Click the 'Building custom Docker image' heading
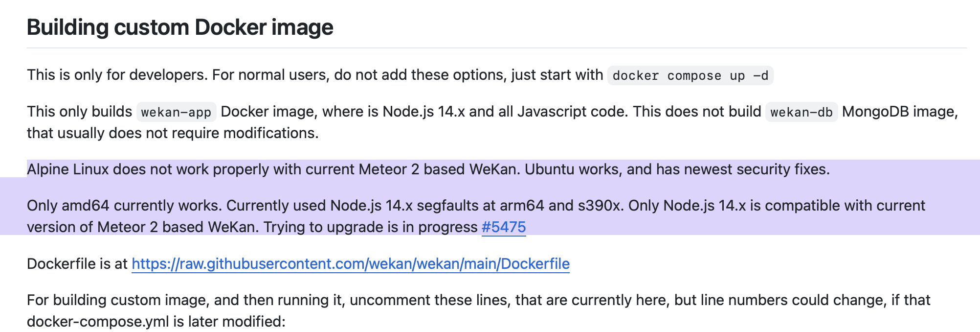The height and width of the screenshot is (332, 980). pos(180,27)
